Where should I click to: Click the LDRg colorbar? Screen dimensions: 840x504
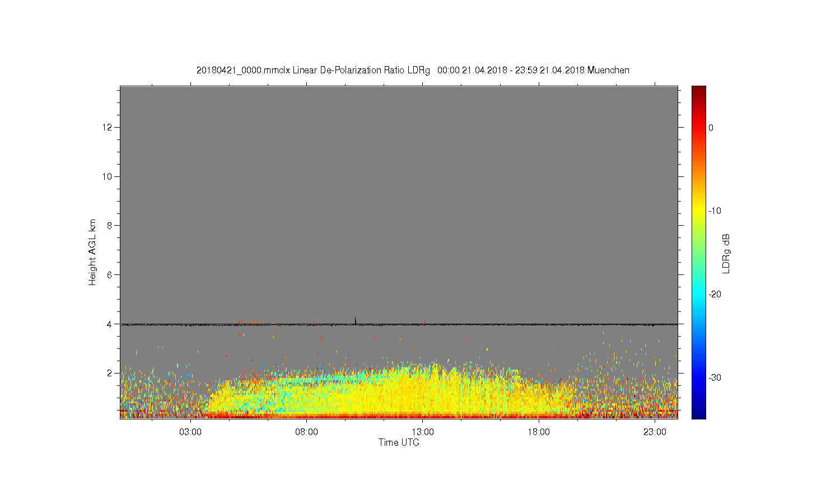point(698,252)
